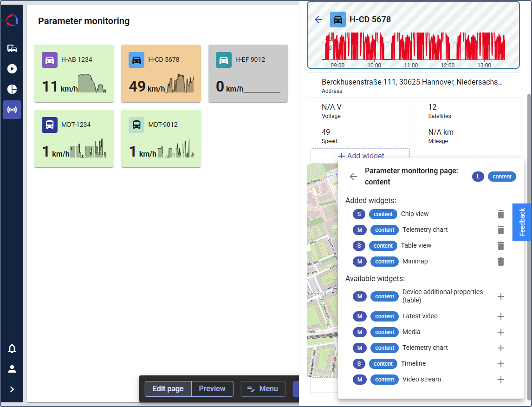The image size is (532, 407).
Task: Open the user account icon
Action: 12,369
